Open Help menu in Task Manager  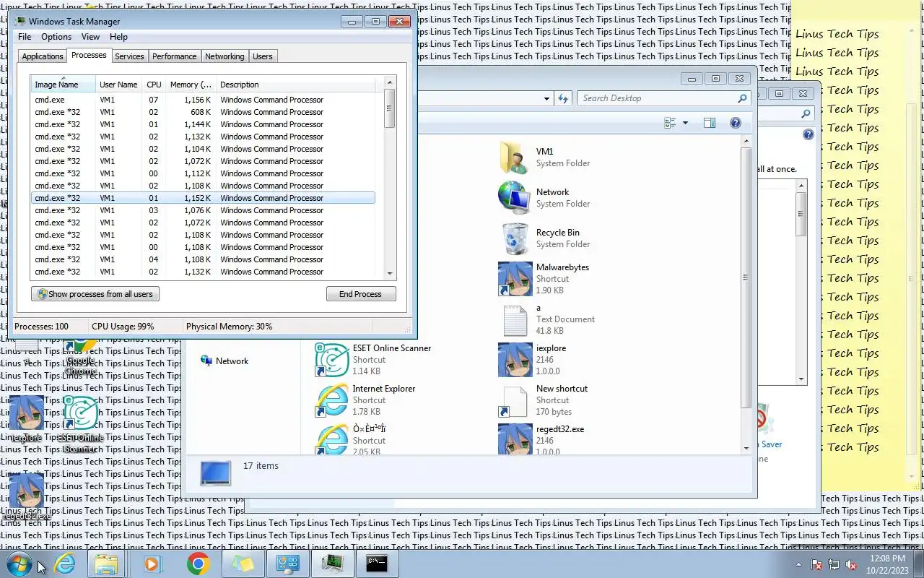click(118, 37)
